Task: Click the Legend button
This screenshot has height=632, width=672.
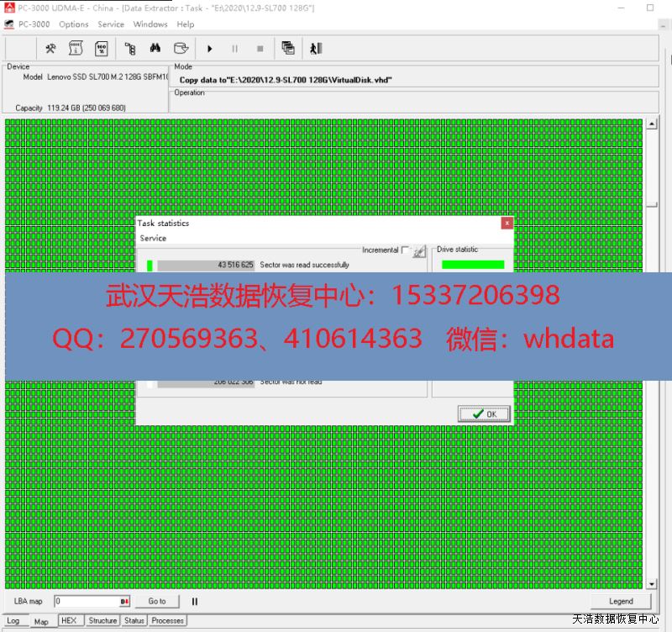Action: 621,601
